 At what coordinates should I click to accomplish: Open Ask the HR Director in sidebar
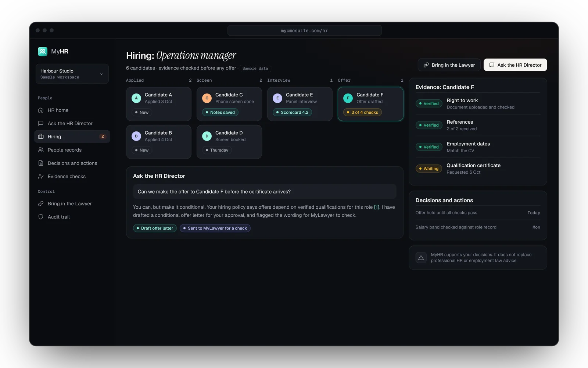[72, 123]
